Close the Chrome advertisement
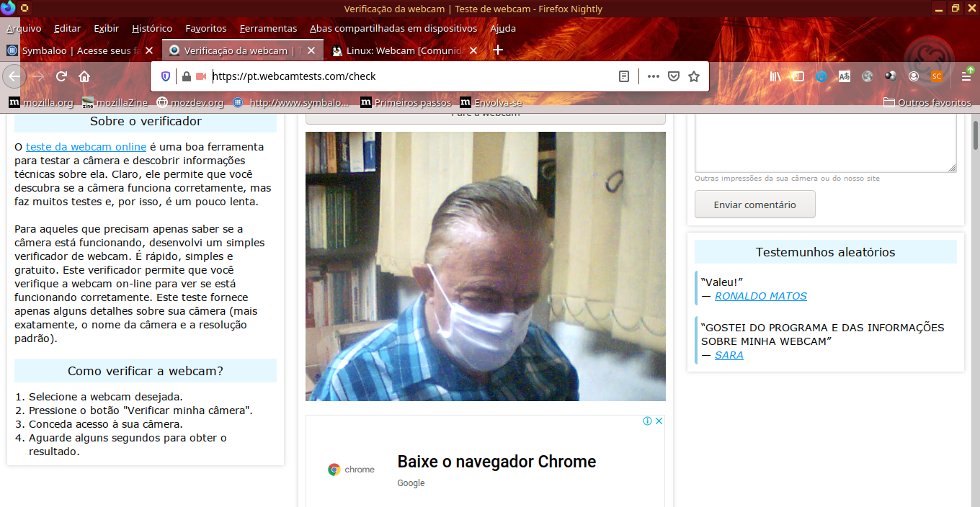The image size is (980, 507). 659,421
